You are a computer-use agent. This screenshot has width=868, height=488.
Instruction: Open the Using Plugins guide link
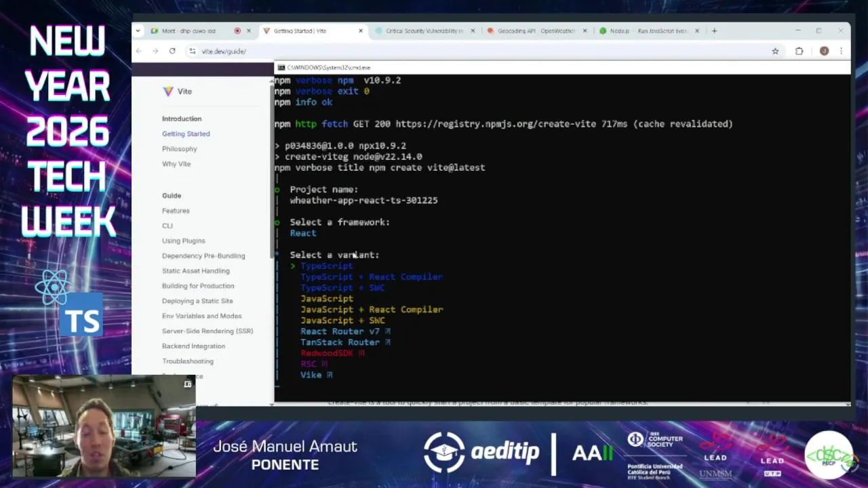(x=183, y=241)
